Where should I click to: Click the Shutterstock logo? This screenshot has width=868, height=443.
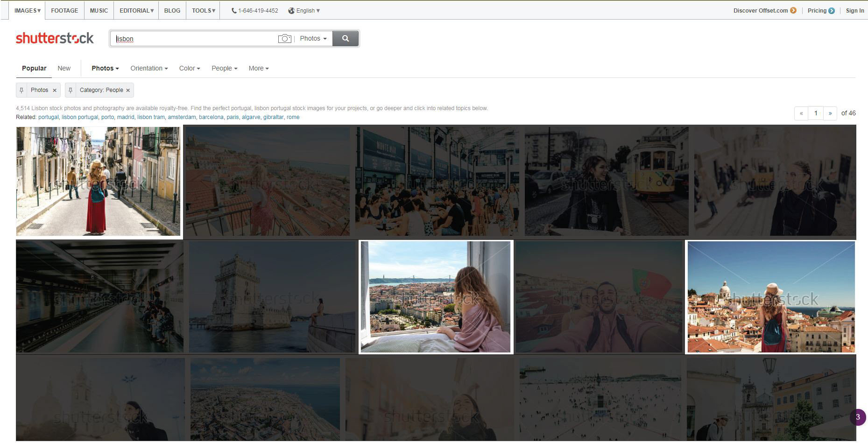coord(55,38)
